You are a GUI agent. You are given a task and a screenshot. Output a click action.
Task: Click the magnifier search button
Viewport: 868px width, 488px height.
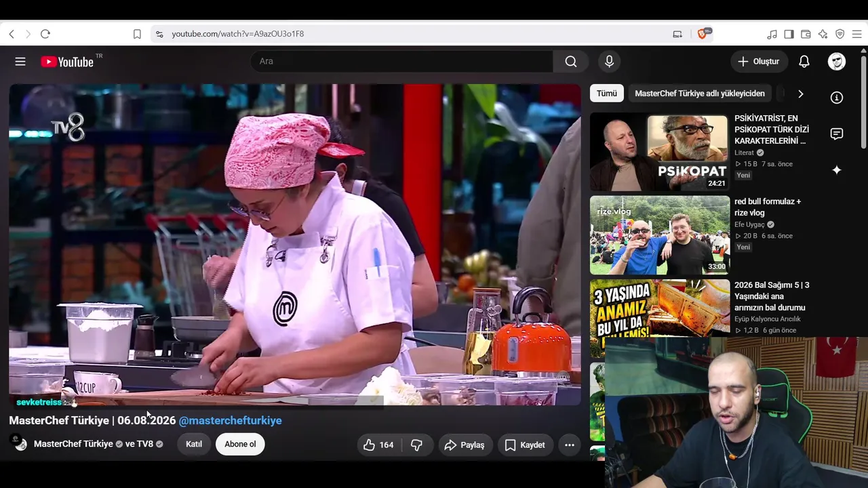[x=571, y=62]
